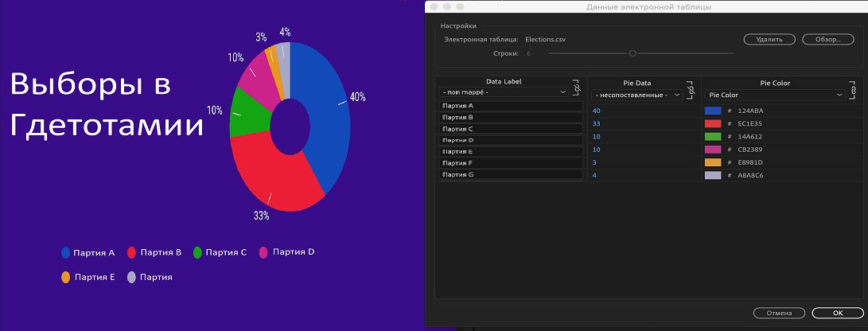Click the hex code 14A612
The image size is (868, 331).
750,136
